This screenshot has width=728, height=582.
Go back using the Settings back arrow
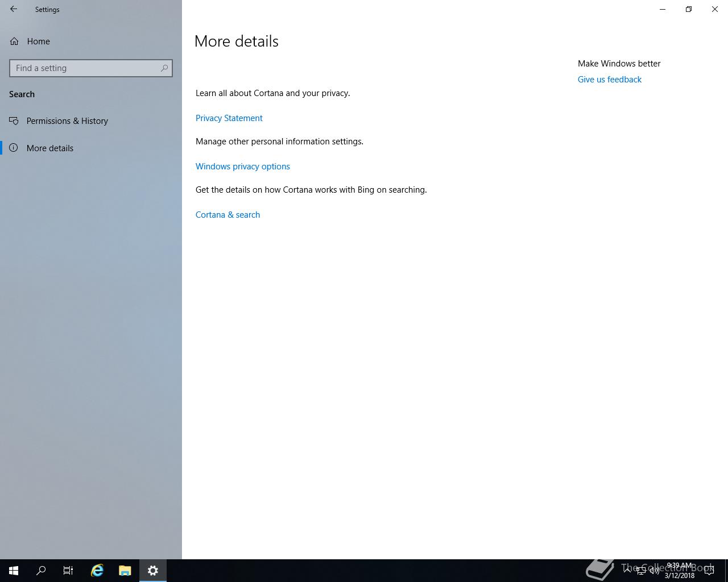(14, 9)
